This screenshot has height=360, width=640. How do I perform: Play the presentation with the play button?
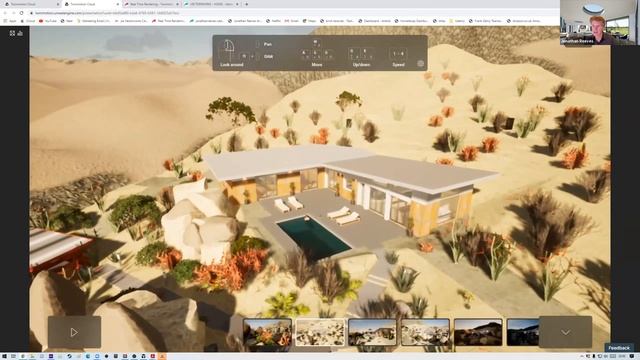[x=74, y=332]
